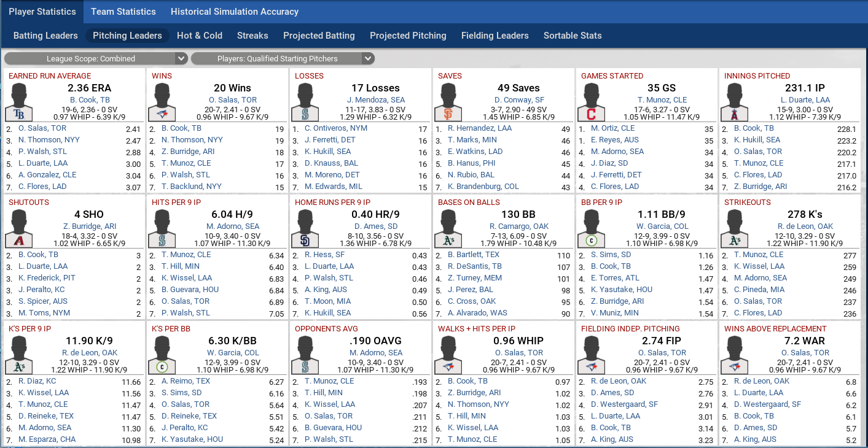Click the Wins Above Replacement card heading

[776, 329]
